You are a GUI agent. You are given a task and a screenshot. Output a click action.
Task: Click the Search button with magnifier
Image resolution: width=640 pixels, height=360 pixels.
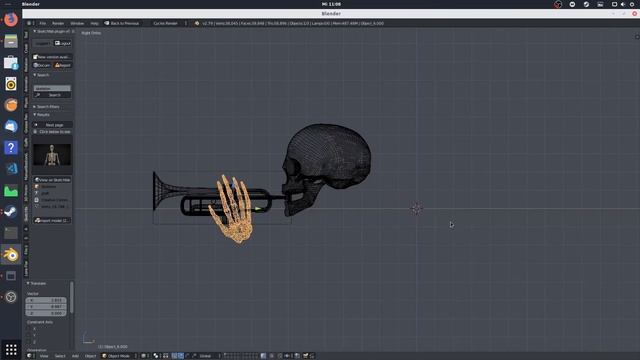(52, 95)
